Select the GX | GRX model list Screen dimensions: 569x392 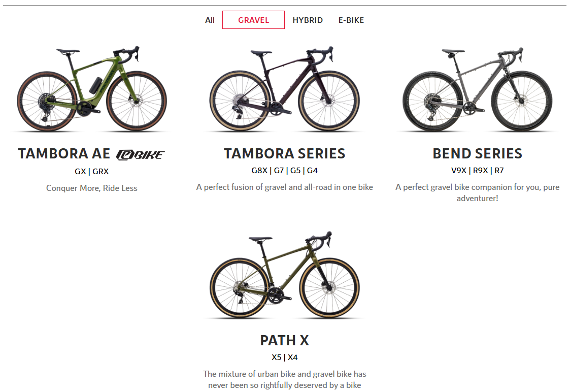coord(92,171)
